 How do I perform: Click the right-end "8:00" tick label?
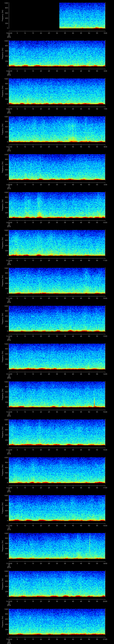click(x=105, y=147)
